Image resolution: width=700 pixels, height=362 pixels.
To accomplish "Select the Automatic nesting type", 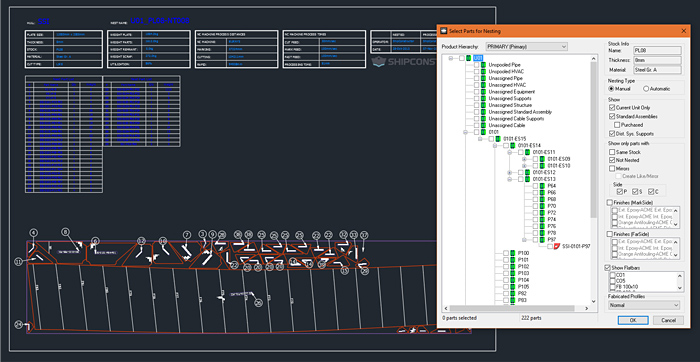I will click(x=646, y=89).
